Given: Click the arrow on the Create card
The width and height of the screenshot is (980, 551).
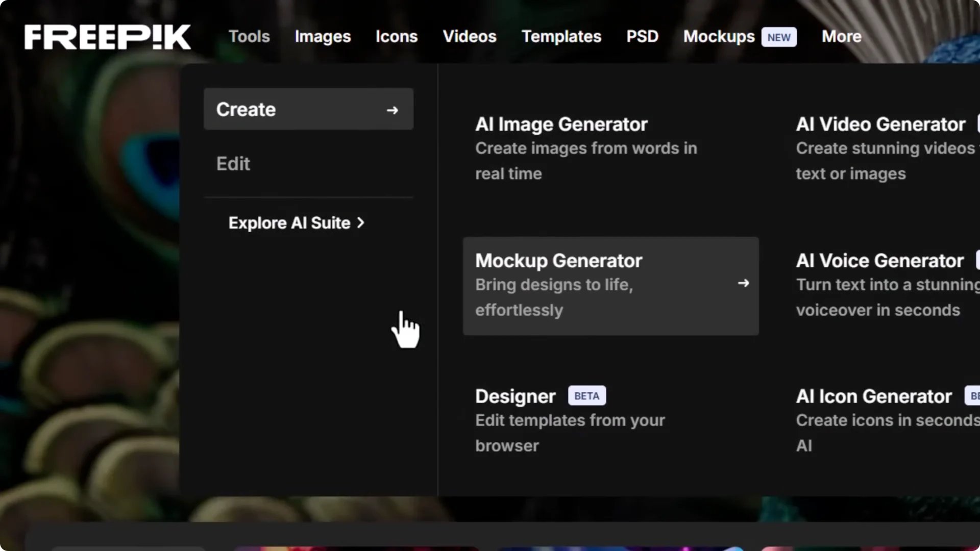Looking at the screenshot, I should point(393,110).
